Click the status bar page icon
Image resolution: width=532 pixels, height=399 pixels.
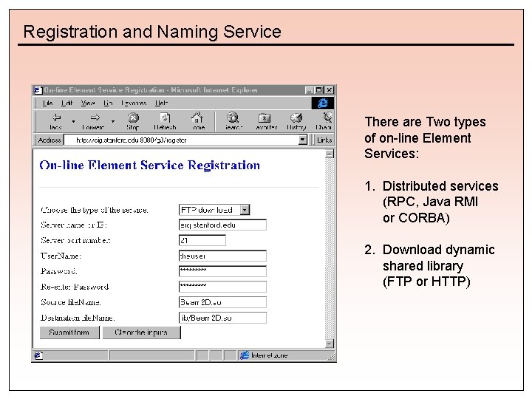tap(38, 355)
